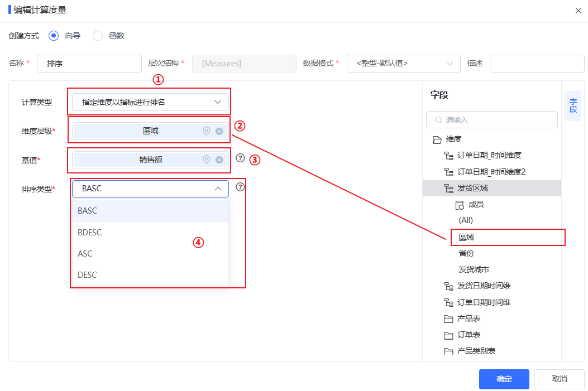
Task: Open the 订单表 folder label
Action: pos(469,335)
